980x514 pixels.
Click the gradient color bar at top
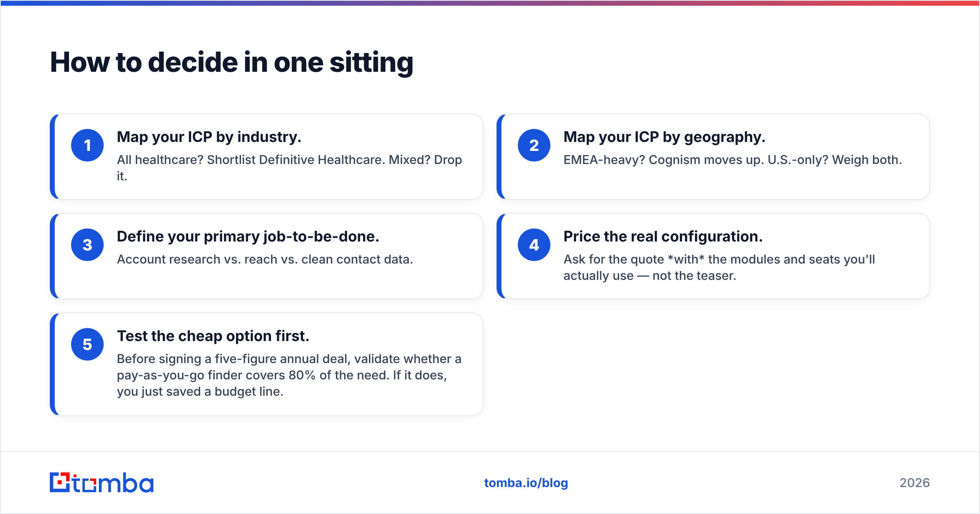click(x=490, y=3)
